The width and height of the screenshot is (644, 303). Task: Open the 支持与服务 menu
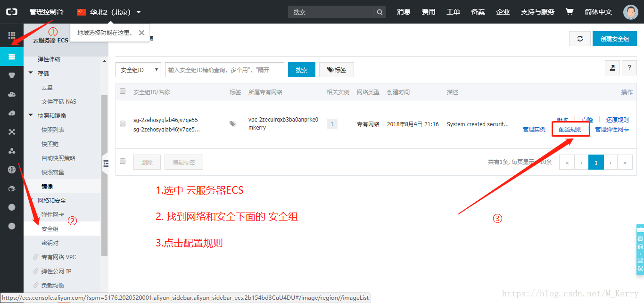[537, 12]
